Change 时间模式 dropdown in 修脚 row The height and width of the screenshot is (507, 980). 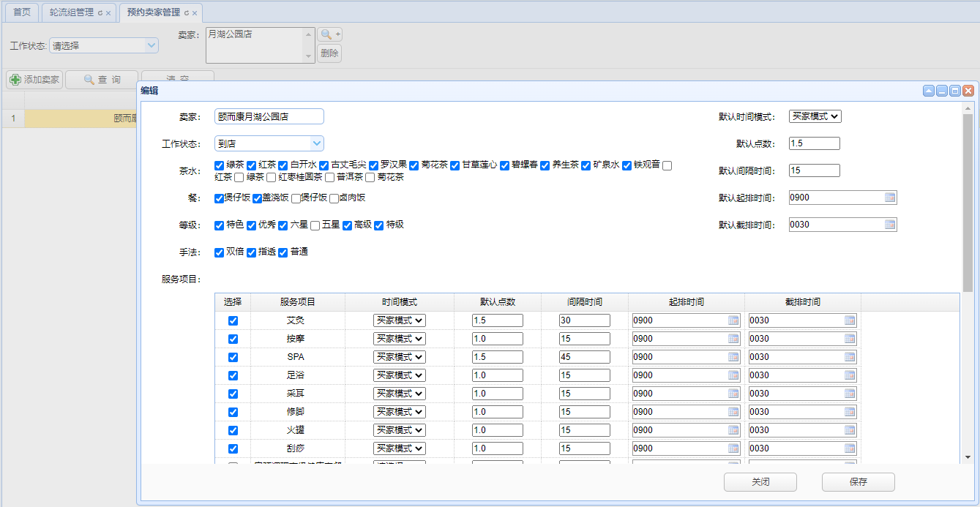pos(400,412)
